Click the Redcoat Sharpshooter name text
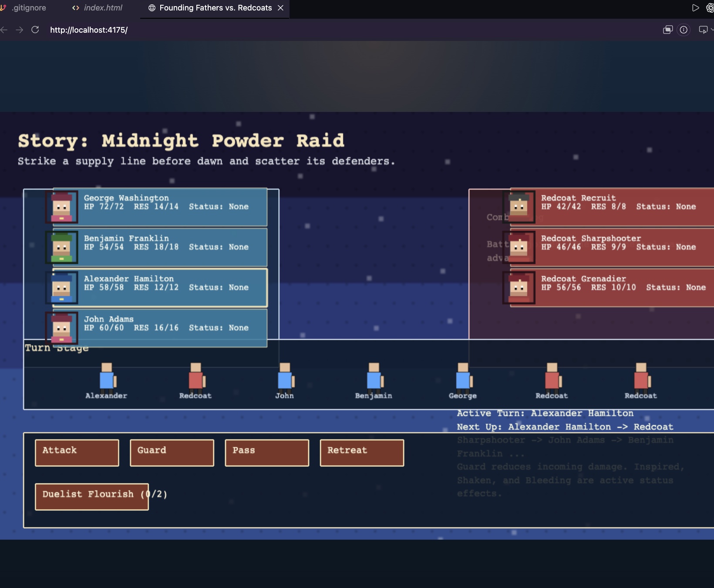Image resolution: width=714 pixels, height=588 pixels. 591,238
